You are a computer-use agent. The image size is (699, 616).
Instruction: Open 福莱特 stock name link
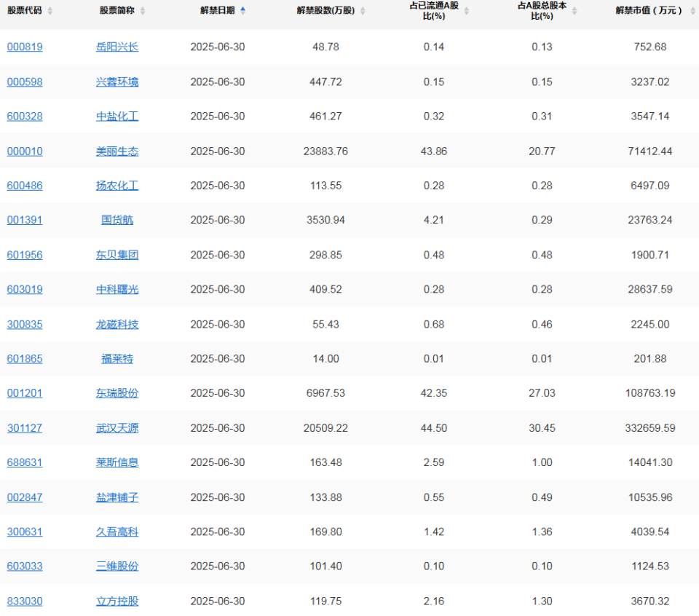coord(117,359)
